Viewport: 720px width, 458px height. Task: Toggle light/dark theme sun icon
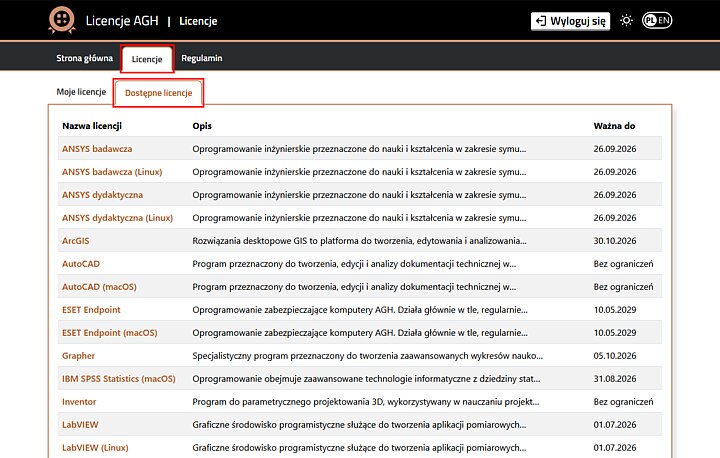pyautogui.click(x=626, y=21)
